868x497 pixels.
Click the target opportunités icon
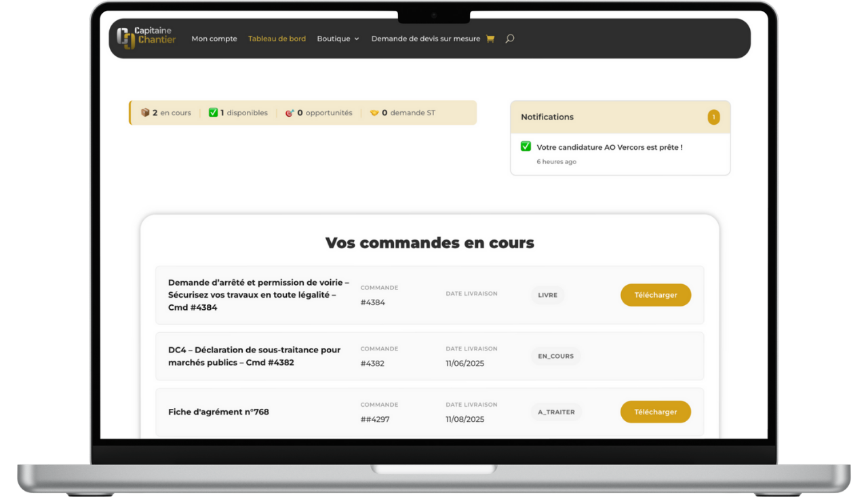pyautogui.click(x=290, y=113)
